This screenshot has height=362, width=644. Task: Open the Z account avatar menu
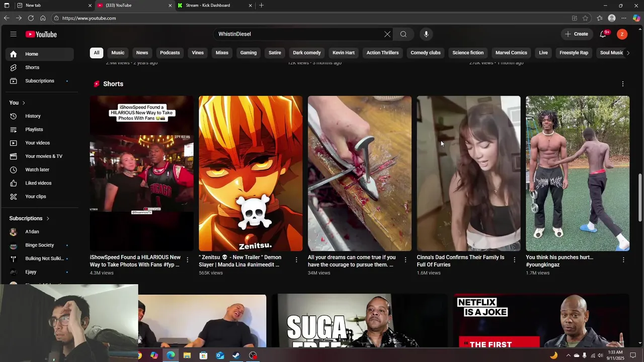pyautogui.click(x=622, y=34)
